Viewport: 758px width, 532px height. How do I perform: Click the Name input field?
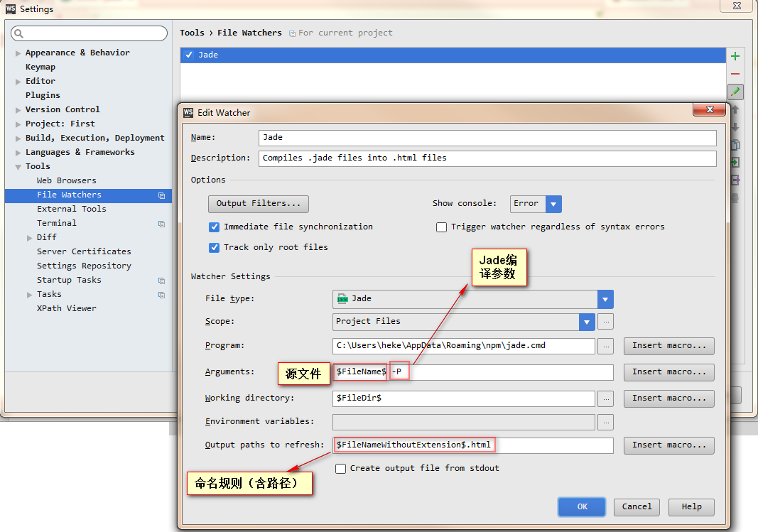(487, 138)
